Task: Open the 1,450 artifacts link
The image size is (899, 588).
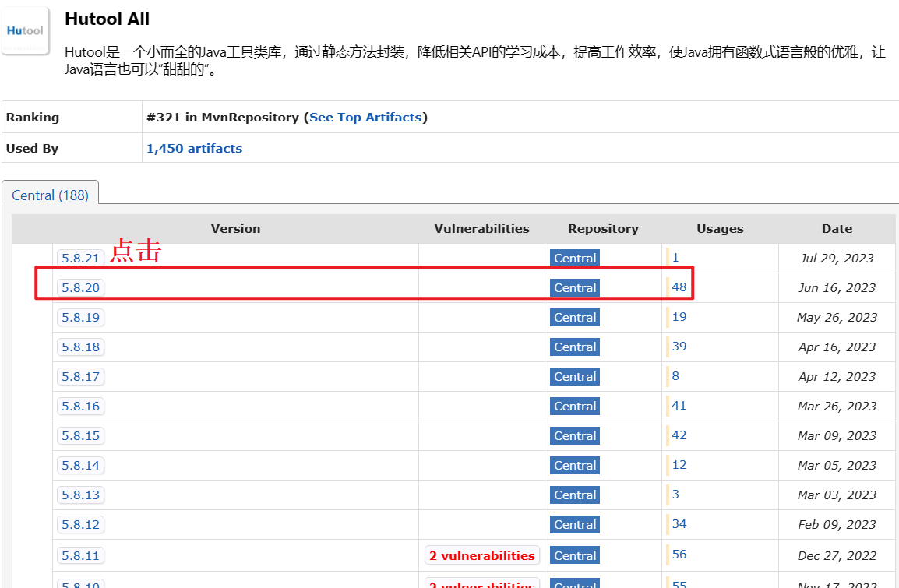Action: [194, 149]
